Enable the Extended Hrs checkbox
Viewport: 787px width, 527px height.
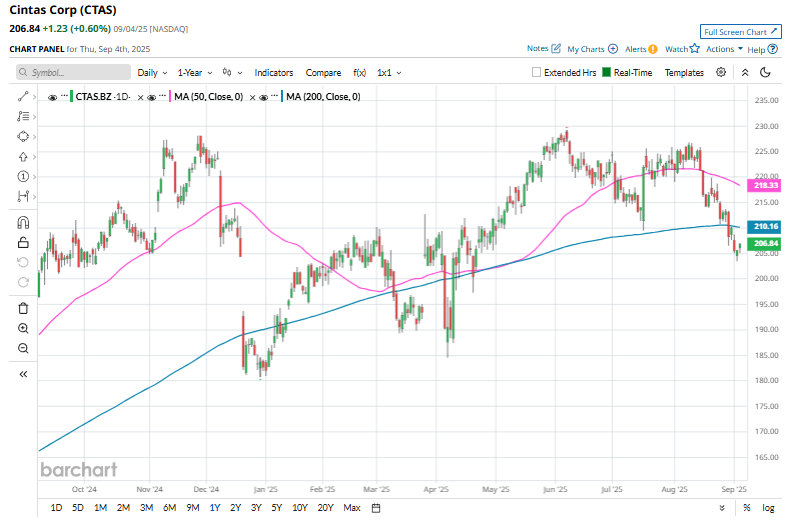[x=536, y=72]
